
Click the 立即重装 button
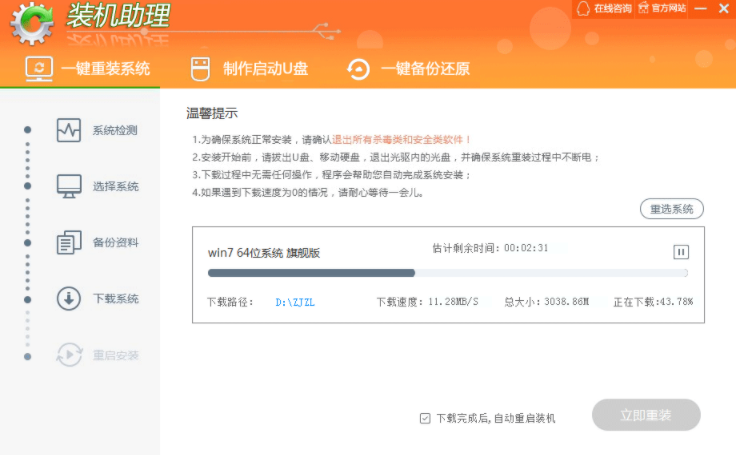tap(646, 415)
